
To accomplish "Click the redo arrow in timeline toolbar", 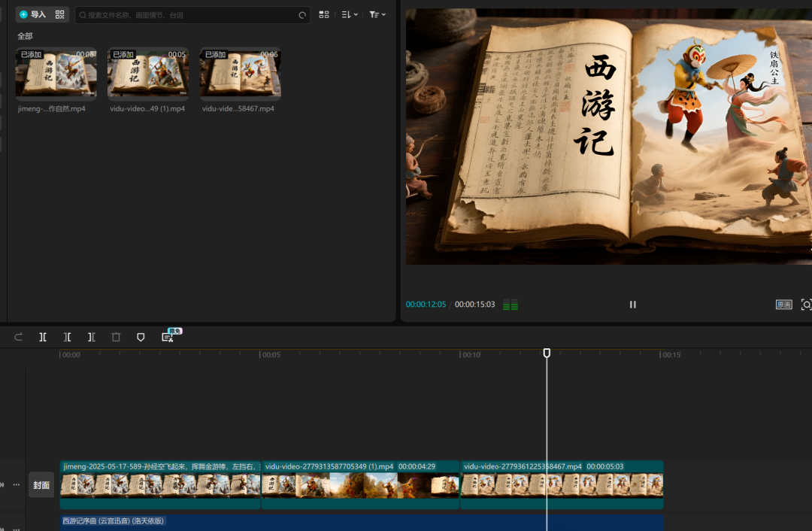I will coord(18,337).
